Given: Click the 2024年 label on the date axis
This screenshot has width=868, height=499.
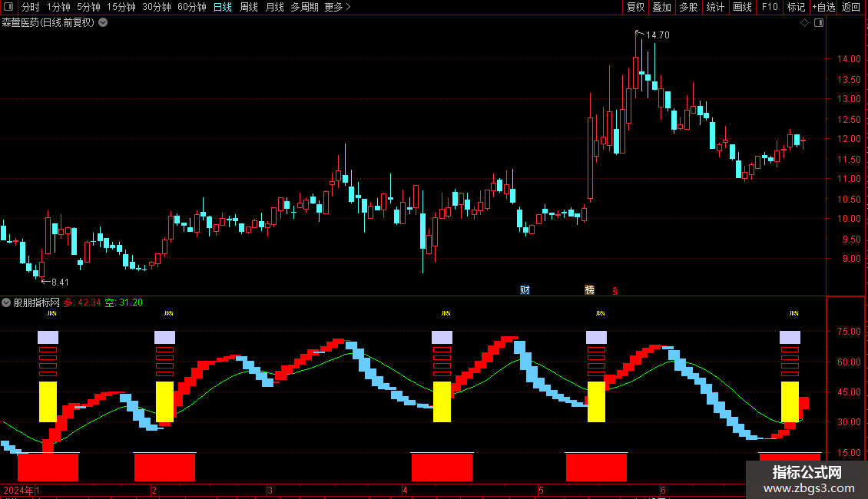Looking at the screenshot, I should (18, 490).
